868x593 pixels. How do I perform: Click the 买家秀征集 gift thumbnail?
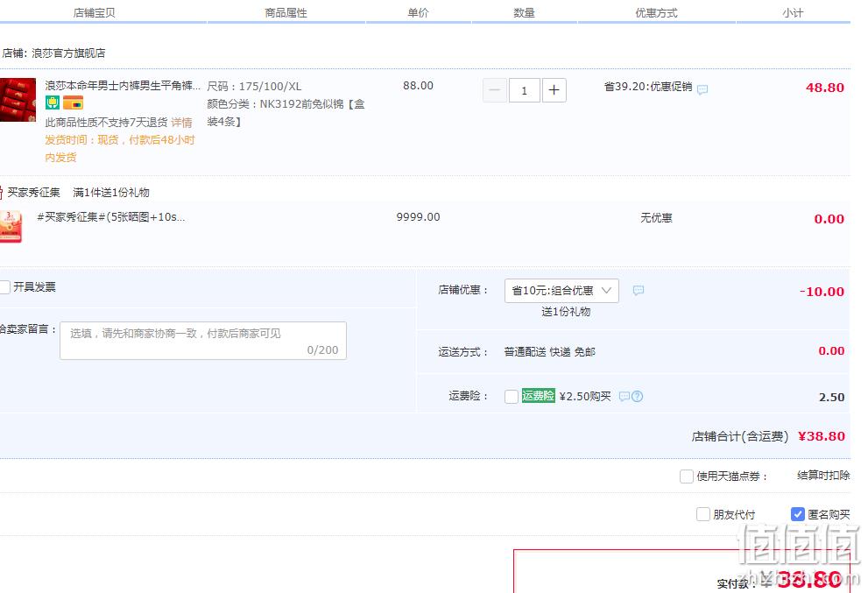point(11,227)
